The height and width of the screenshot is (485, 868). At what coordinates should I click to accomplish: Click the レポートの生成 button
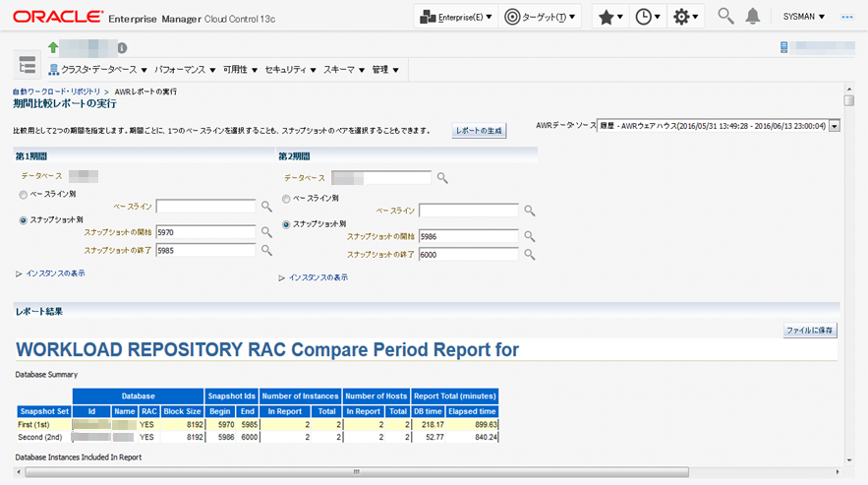(x=479, y=131)
